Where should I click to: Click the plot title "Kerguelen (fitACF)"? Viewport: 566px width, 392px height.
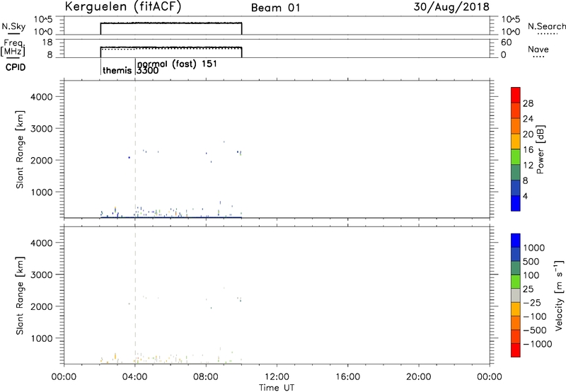click(x=123, y=7)
